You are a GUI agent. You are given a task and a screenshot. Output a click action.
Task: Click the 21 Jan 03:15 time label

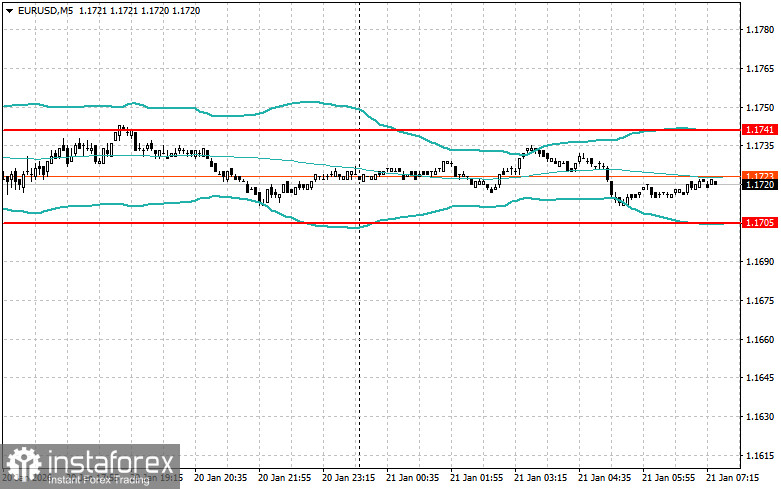click(540, 478)
